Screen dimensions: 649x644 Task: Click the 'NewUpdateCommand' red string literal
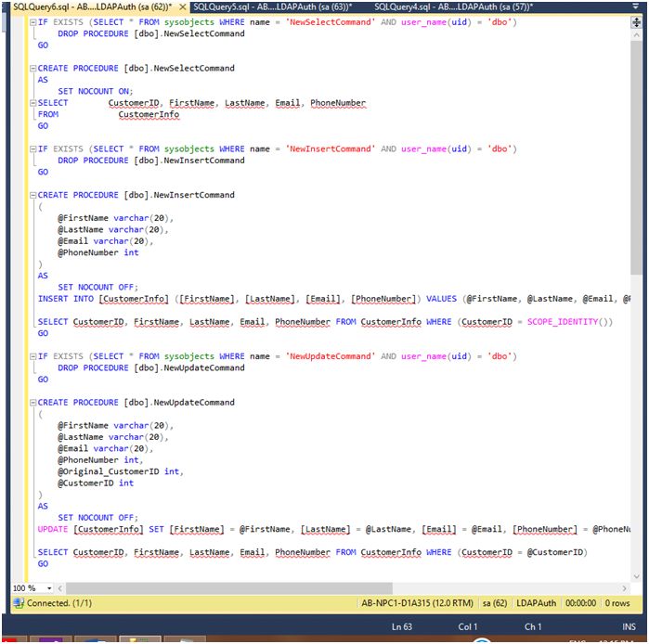click(x=331, y=356)
